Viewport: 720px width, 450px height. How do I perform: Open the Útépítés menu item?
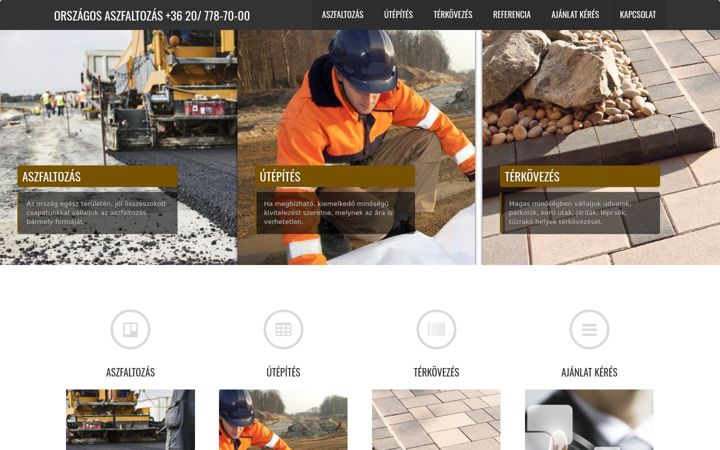coord(398,15)
